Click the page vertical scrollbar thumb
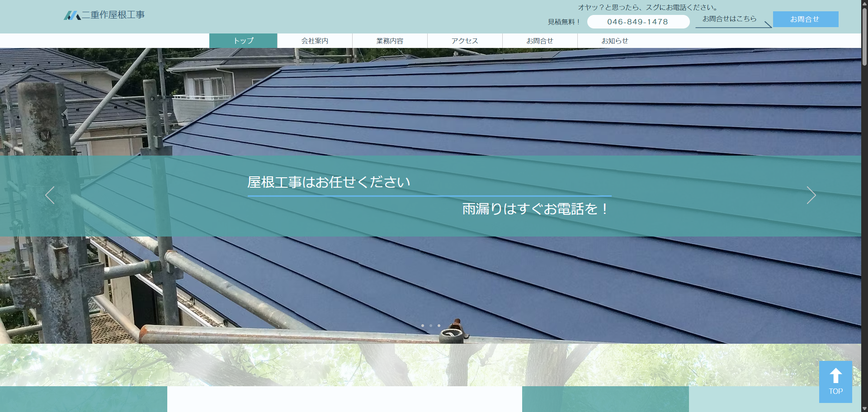This screenshot has width=868, height=412. [x=864, y=36]
